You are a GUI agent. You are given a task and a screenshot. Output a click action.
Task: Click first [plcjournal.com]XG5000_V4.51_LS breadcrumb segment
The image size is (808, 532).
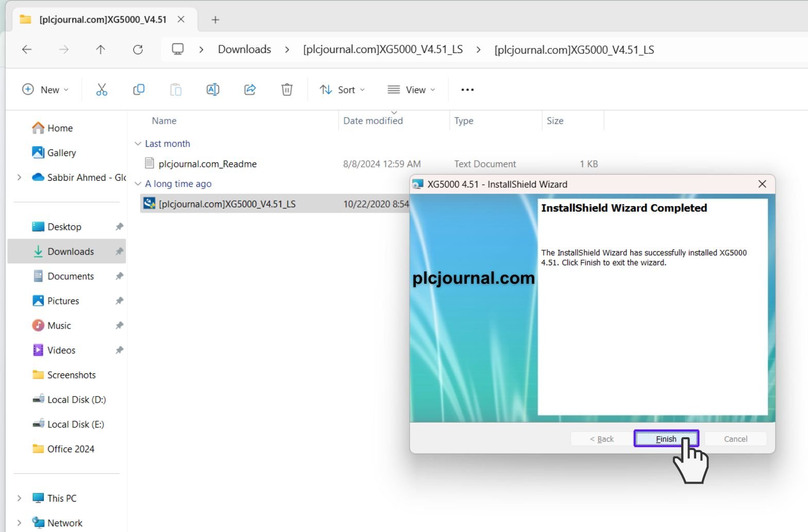383,49
